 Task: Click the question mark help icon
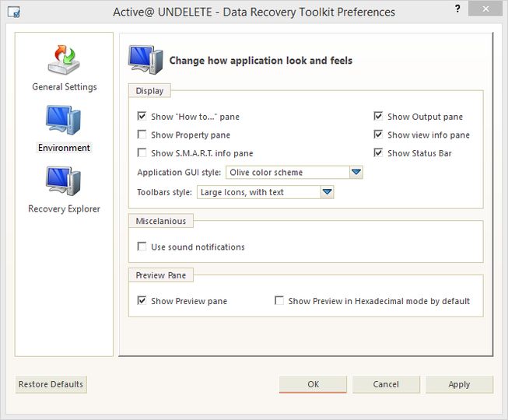point(457,9)
